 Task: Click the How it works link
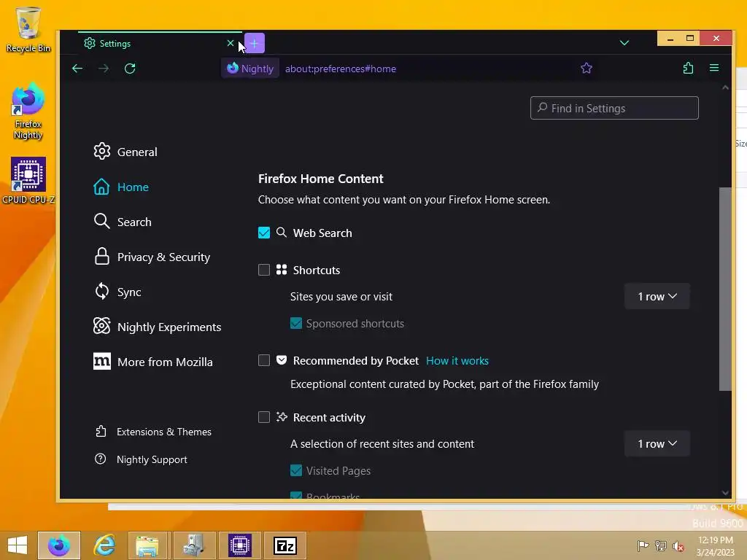tap(457, 361)
